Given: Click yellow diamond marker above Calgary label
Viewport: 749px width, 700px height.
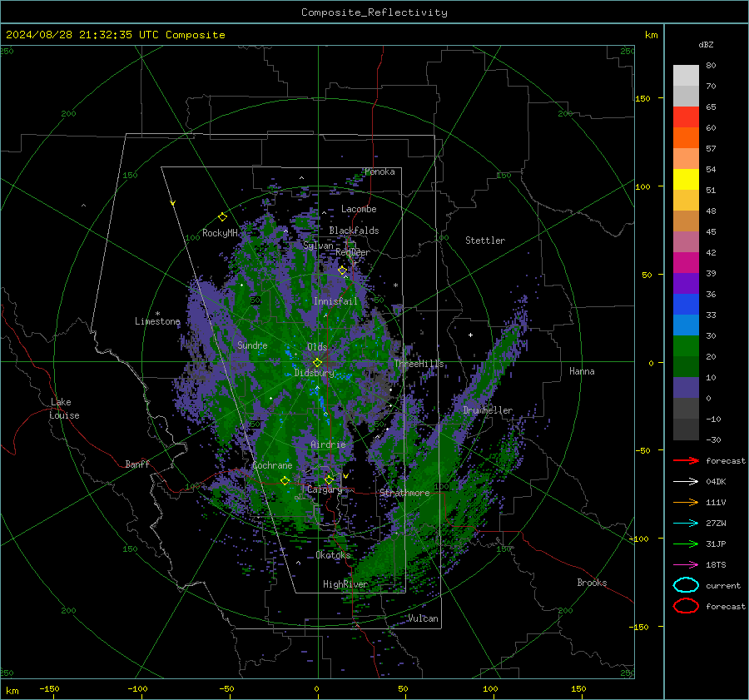Looking at the screenshot, I should coord(329,479).
